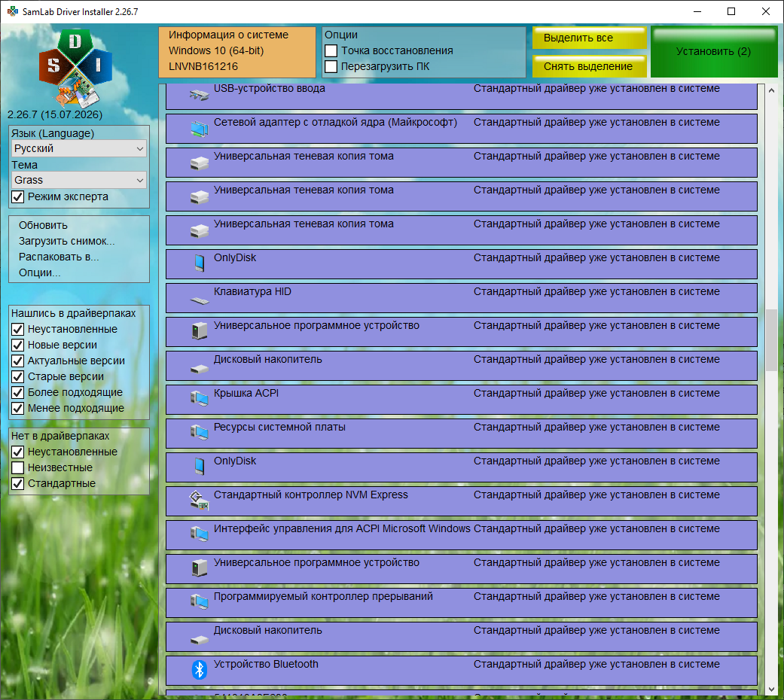784x700 pixels.
Task: Uncheck Новые версии filter
Action: 17,345
